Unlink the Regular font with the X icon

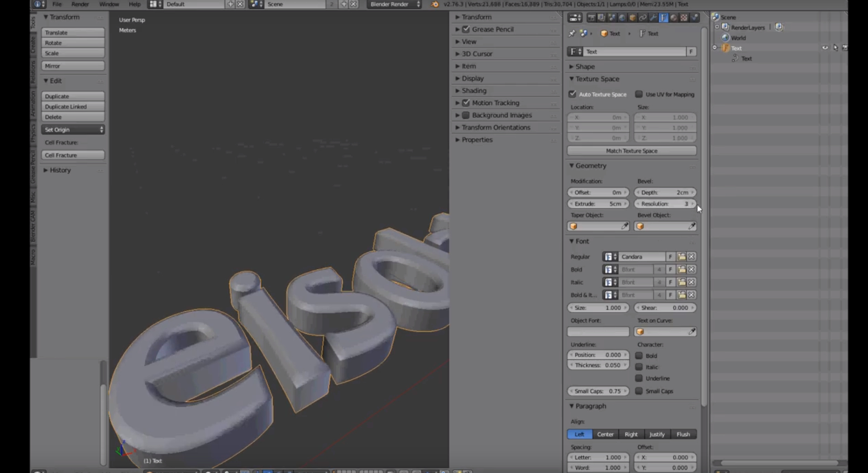pyautogui.click(x=692, y=256)
